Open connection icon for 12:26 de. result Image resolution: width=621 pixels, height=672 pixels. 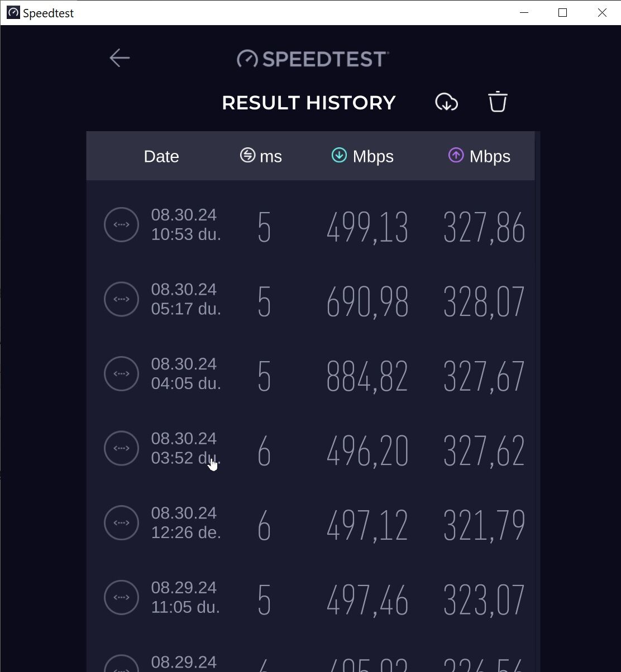pyautogui.click(x=121, y=522)
